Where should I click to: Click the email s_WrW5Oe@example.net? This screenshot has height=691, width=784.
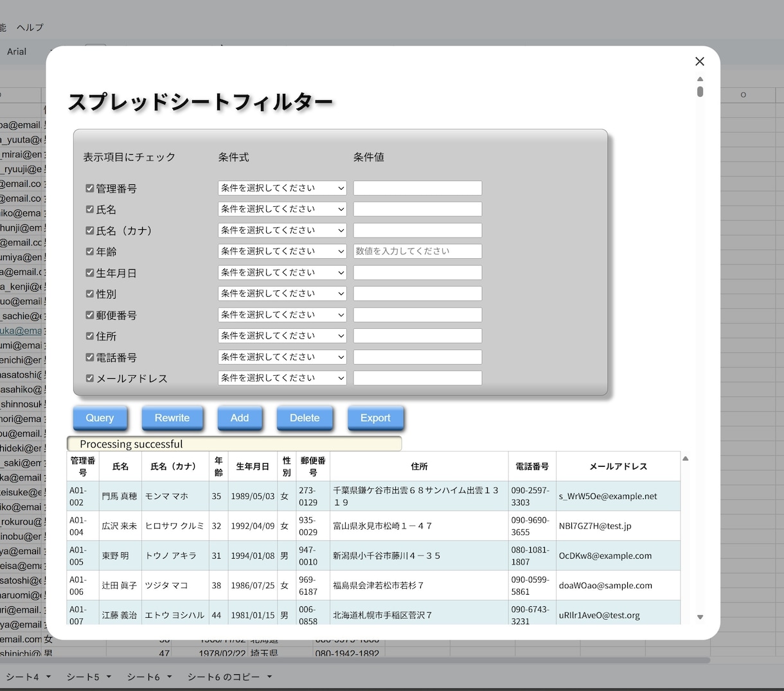coord(608,496)
